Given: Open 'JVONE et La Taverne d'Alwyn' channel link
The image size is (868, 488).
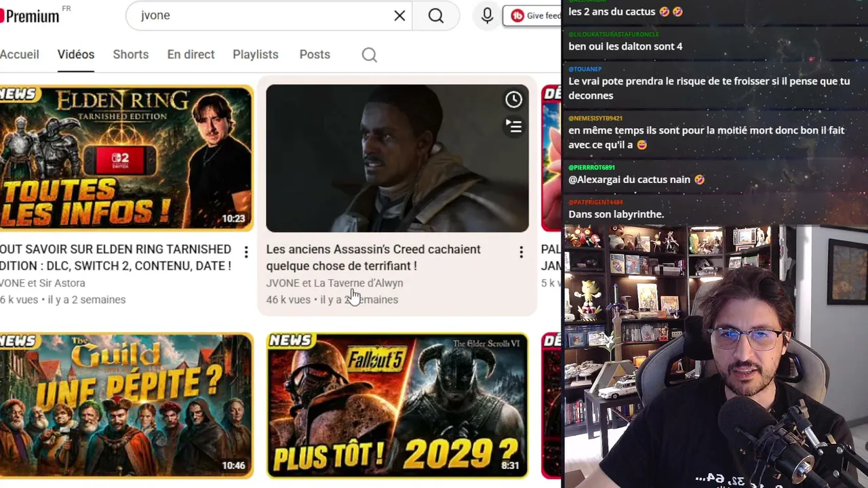Looking at the screenshot, I should point(334,283).
